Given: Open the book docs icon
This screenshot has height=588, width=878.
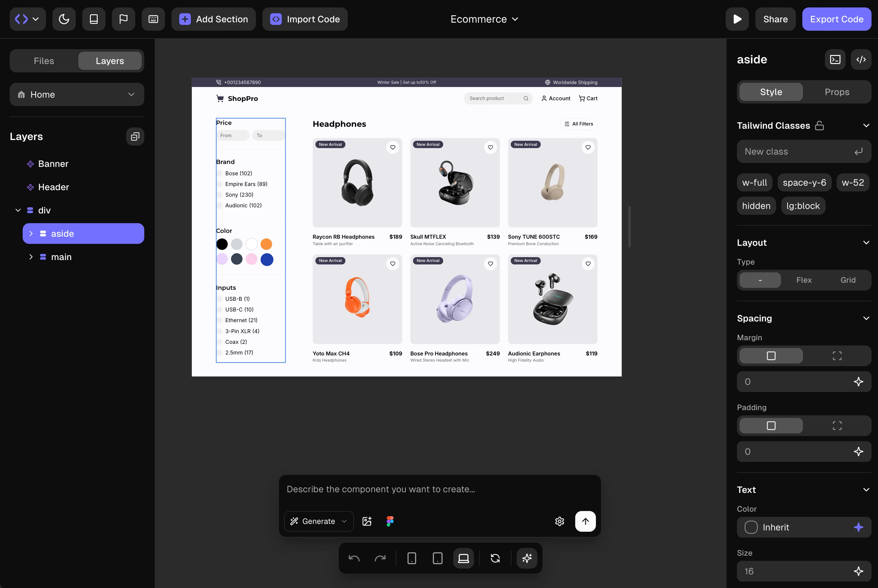Looking at the screenshot, I should pos(94,19).
